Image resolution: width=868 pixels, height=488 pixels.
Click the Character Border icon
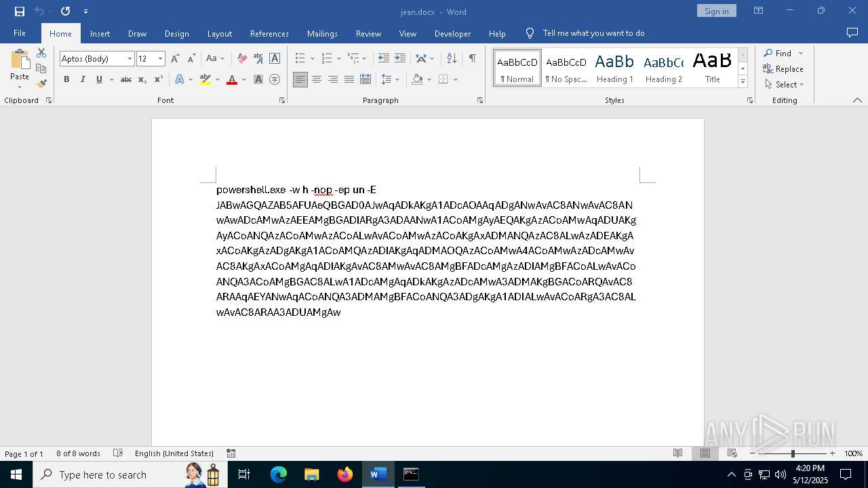[275, 59]
